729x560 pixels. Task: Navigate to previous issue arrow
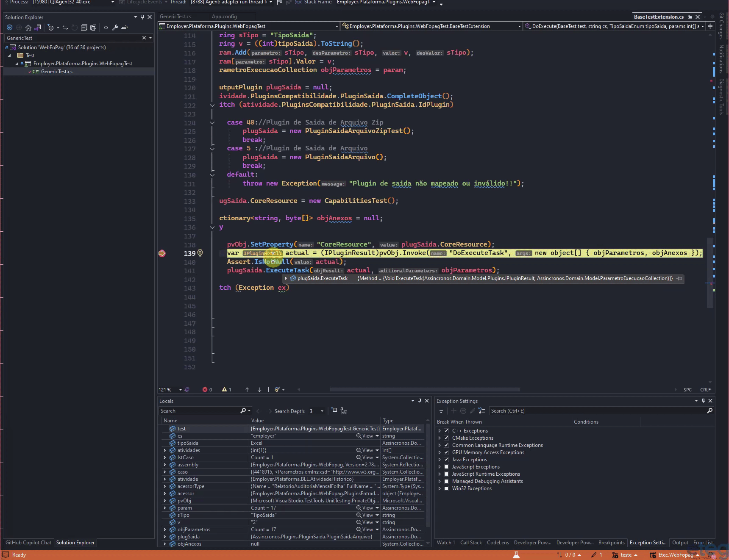[247, 390]
